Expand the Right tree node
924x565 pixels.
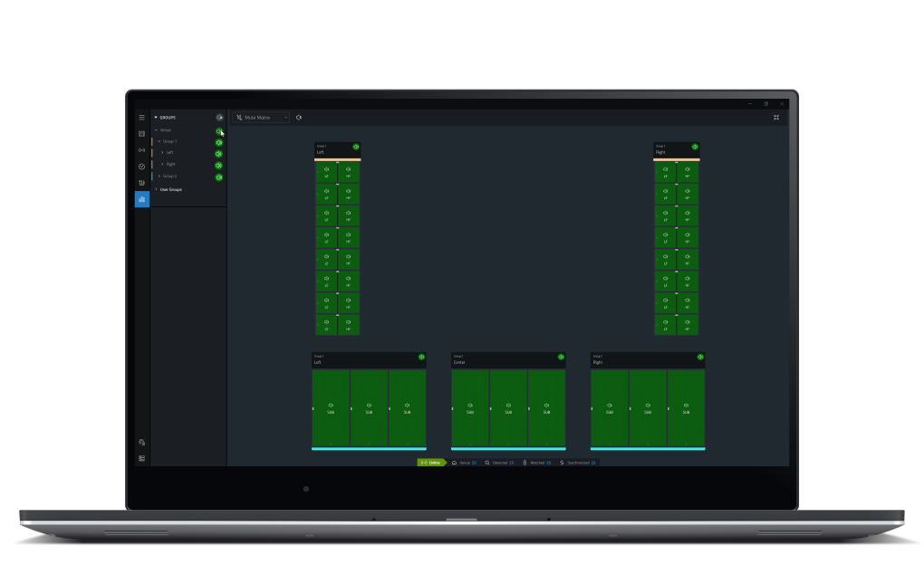pyautogui.click(x=163, y=165)
